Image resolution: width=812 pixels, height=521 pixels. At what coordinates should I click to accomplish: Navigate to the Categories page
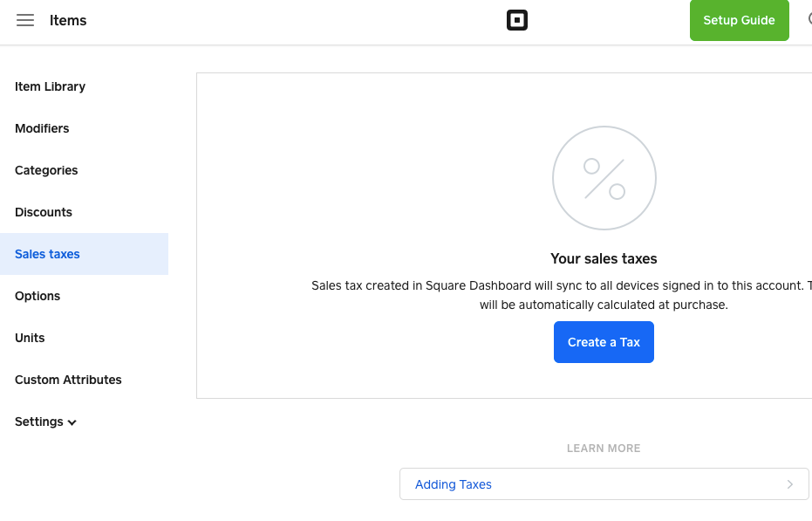46,170
